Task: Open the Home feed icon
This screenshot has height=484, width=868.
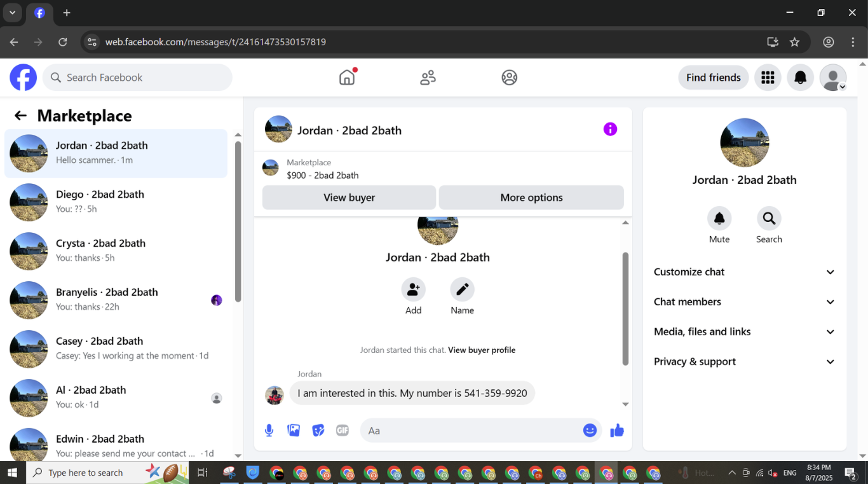Action: pyautogui.click(x=347, y=78)
